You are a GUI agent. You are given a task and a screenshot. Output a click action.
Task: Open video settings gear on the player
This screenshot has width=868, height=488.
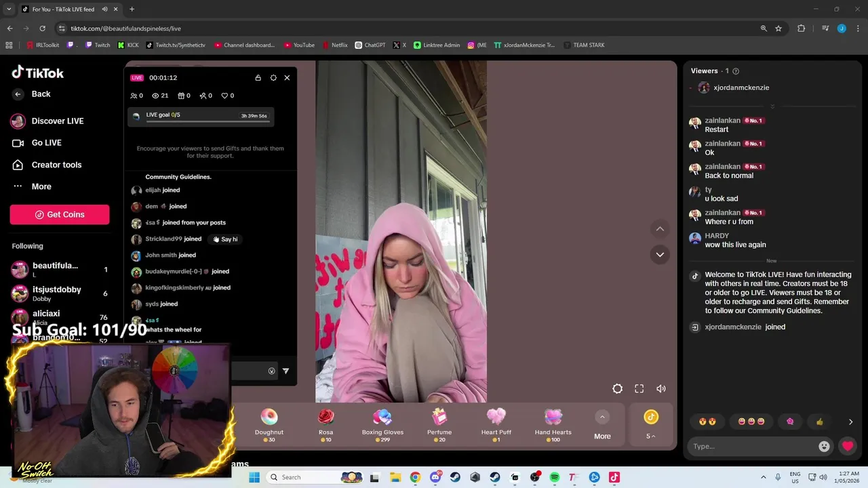point(617,388)
